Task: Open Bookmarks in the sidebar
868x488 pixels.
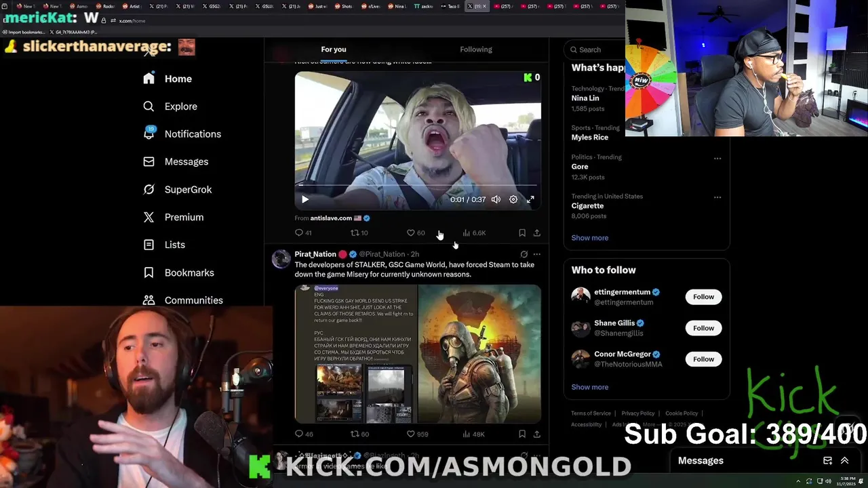Action: (x=178, y=272)
